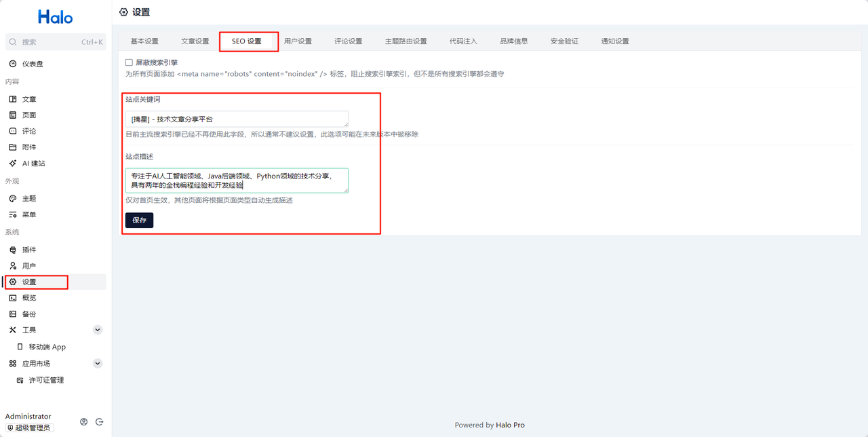Click the 保存 button
The height and width of the screenshot is (437, 868).
coord(139,221)
